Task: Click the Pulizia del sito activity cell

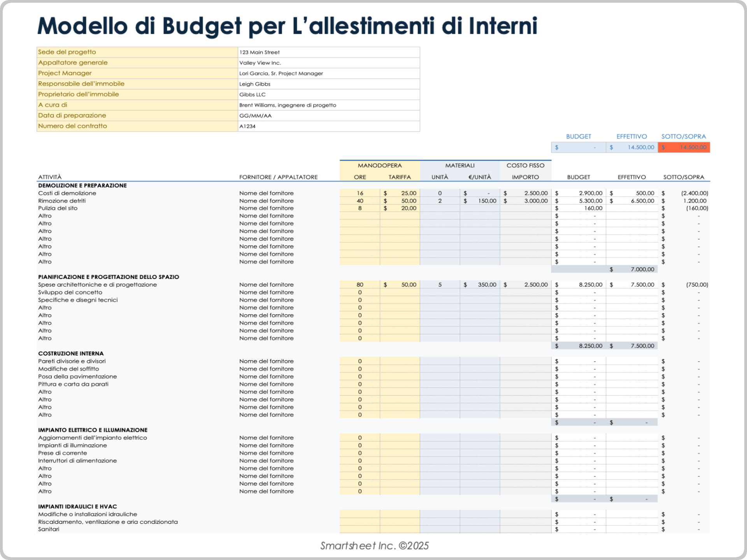Action: 58,208
